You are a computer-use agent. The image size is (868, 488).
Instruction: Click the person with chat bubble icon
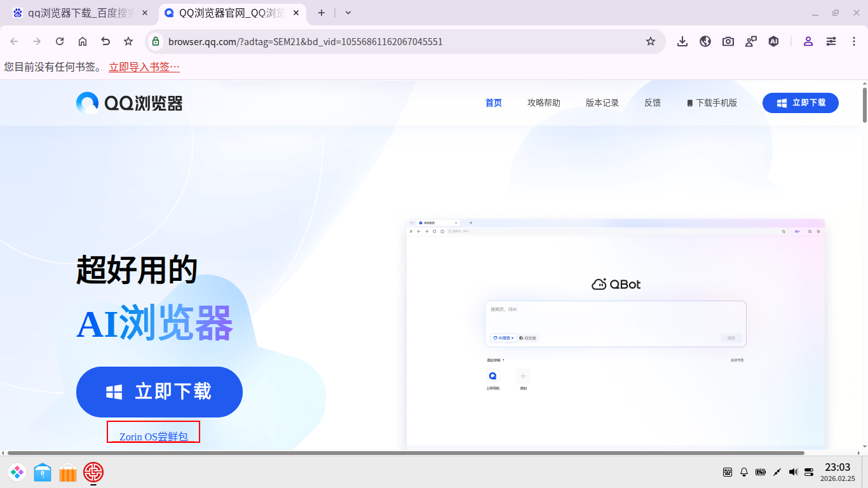(751, 41)
